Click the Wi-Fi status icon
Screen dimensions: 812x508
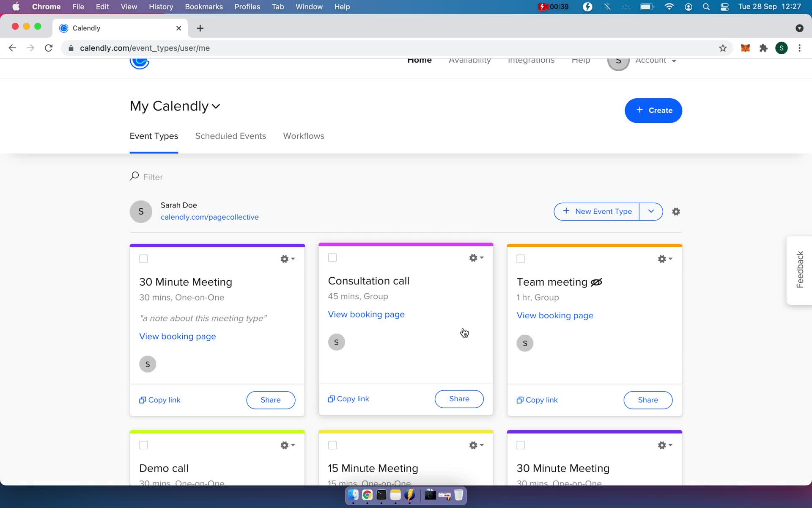[669, 7]
